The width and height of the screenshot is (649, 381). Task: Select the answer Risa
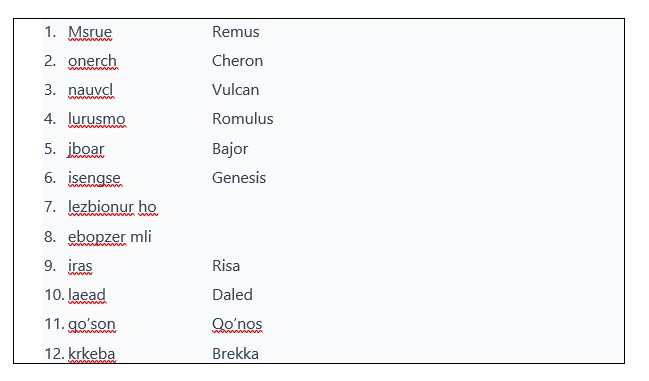tap(226, 266)
